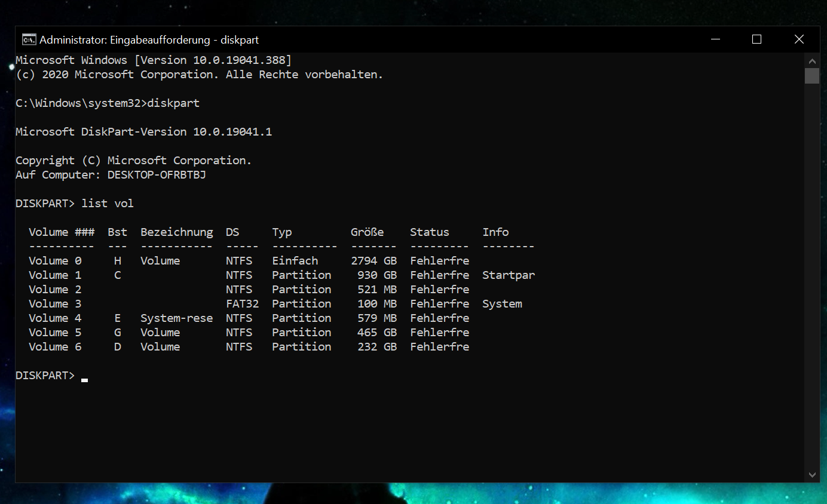Click the System-rese label on Volume 4

point(176,318)
